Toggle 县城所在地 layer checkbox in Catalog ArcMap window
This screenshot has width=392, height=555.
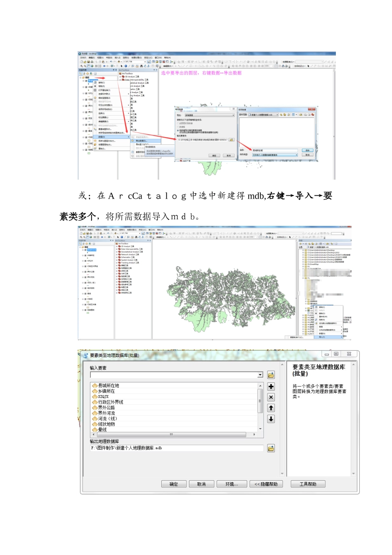point(85,250)
